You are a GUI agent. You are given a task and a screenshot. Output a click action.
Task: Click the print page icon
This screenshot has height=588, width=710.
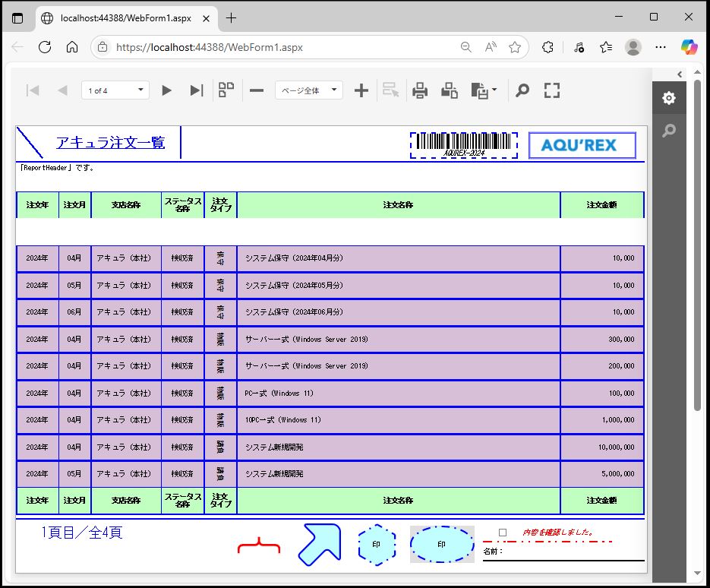450,90
